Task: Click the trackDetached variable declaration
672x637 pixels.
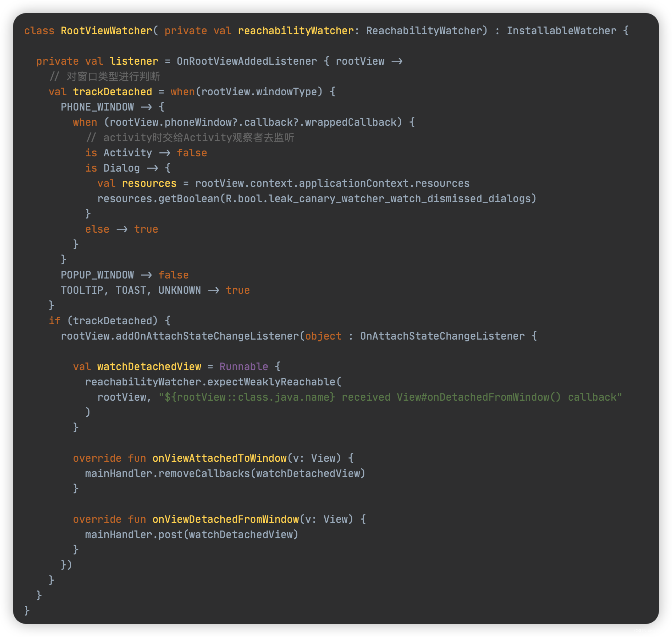Action: (x=113, y=92)
